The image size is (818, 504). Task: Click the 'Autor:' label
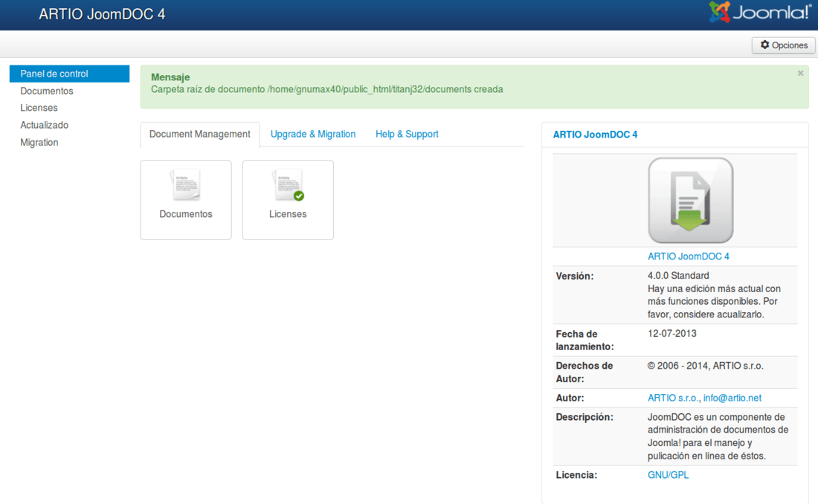(x=570, y=398)
